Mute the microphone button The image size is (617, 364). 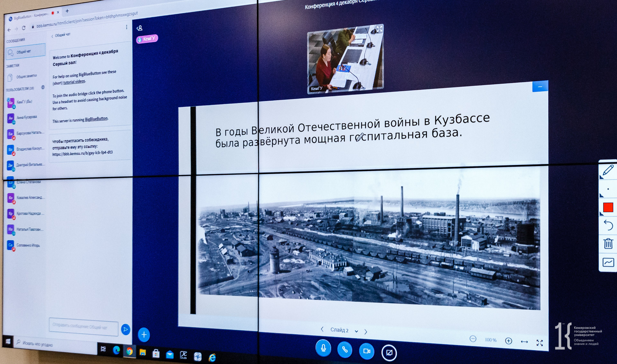pos(323,348)
